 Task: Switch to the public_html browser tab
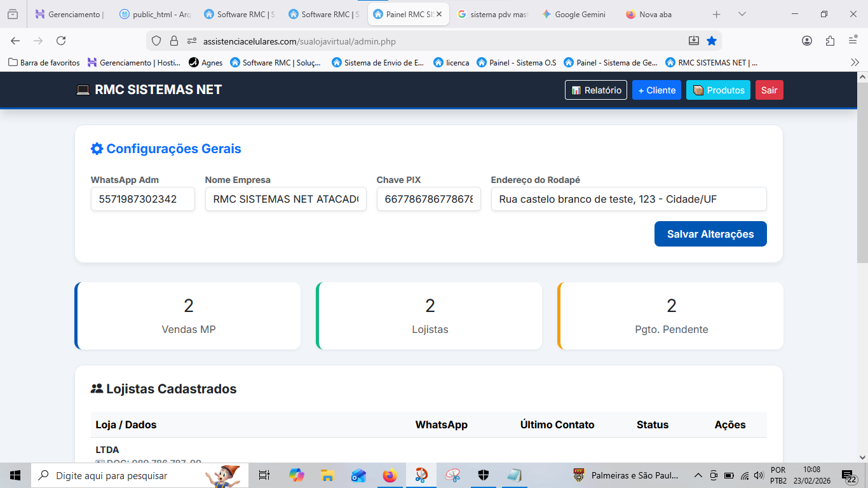156,14
